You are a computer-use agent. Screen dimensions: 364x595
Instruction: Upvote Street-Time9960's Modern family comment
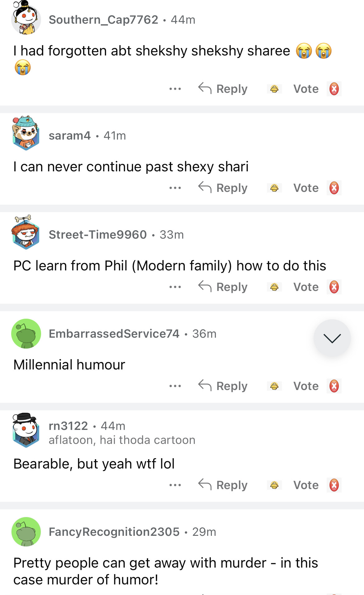pos(274,287)
